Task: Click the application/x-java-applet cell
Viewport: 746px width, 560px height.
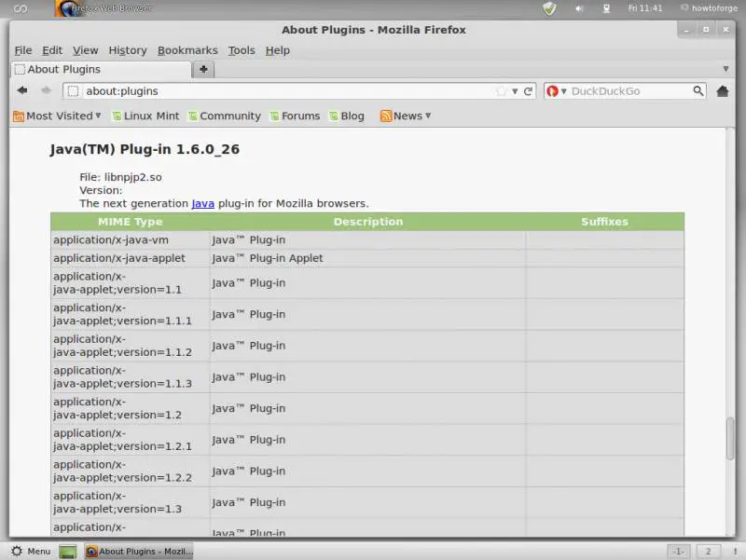Action: pyautogui.click(x=131, y=258)
